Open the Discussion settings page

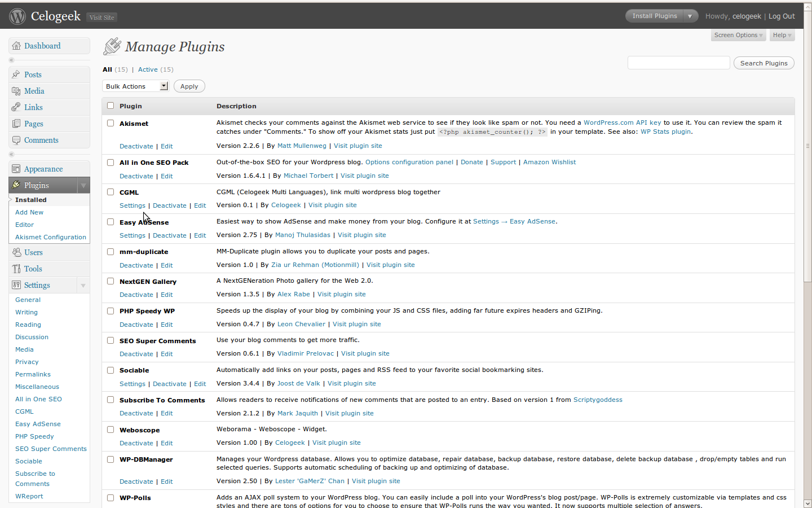pyautogui.click(x=32, y=337)
